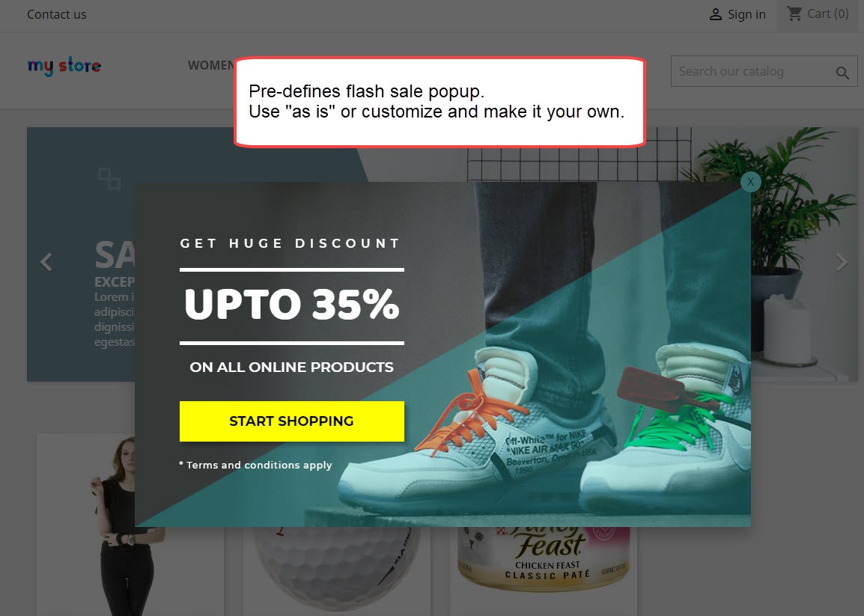
Task: Click the sneakers image in popup
Action: pos(551,385)
